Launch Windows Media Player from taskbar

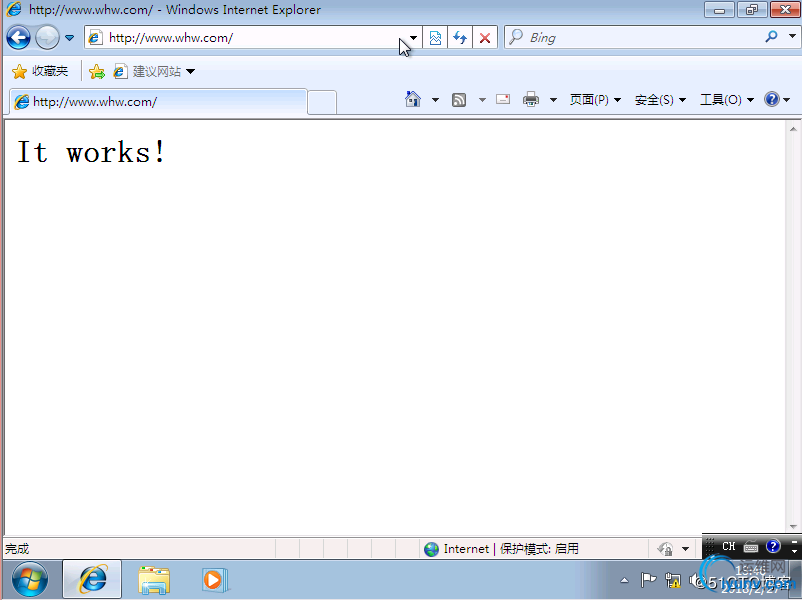(215, 580)
